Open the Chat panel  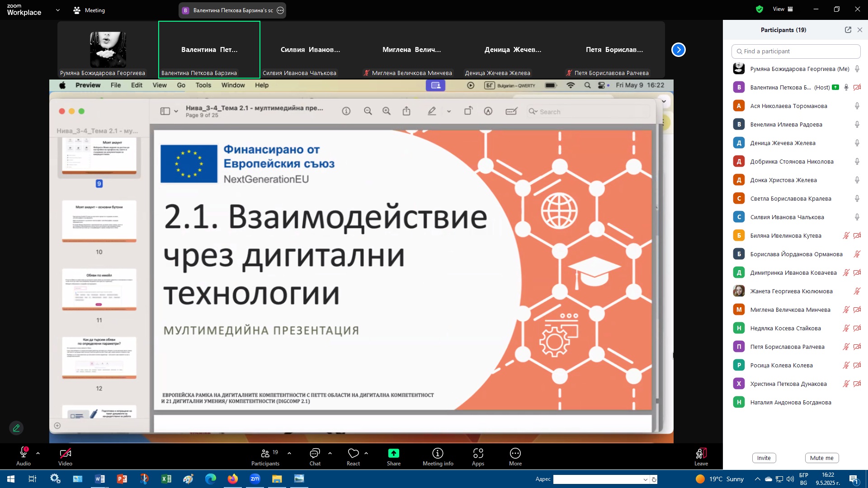click(x=315, y=456)
